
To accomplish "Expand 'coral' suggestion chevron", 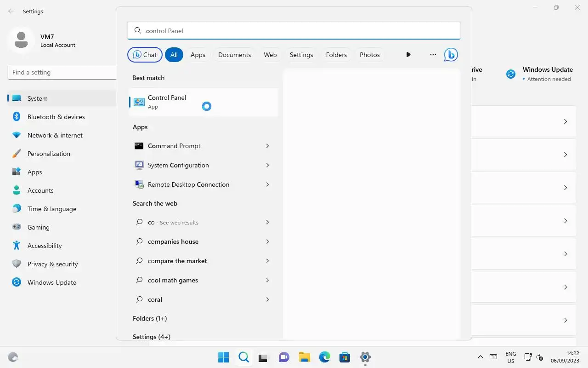I will [x=267, y=299].
